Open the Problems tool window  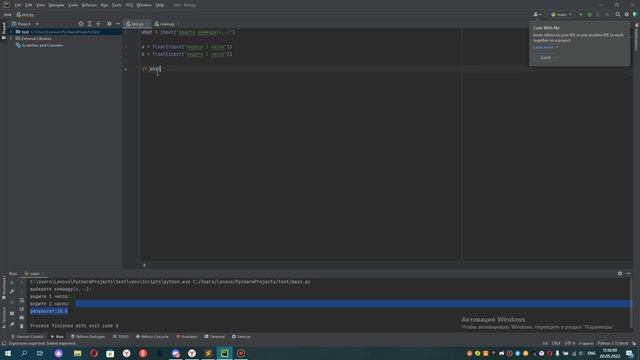point(187,337)
